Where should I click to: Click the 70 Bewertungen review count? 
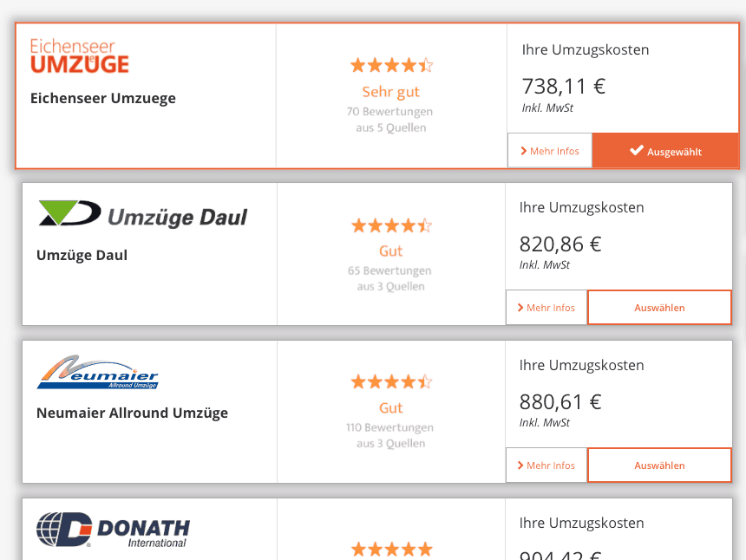[389, 112]
